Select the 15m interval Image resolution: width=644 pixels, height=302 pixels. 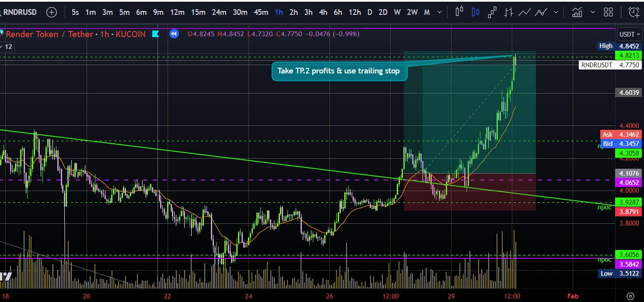[198, 12]
